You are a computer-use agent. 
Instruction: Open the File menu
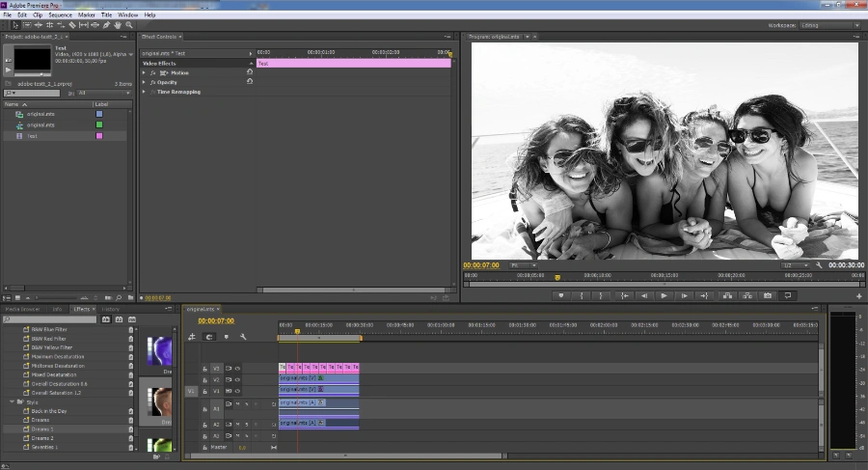(7, 15)
